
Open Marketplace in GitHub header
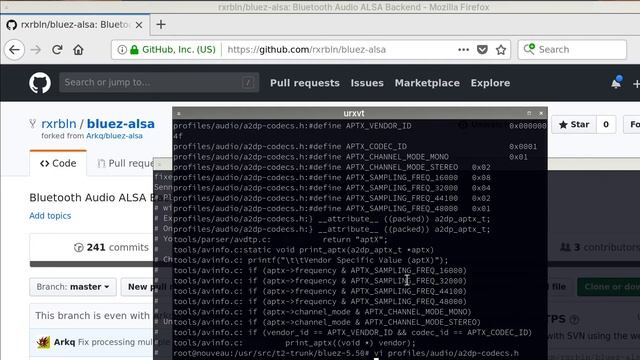(427, 83)
